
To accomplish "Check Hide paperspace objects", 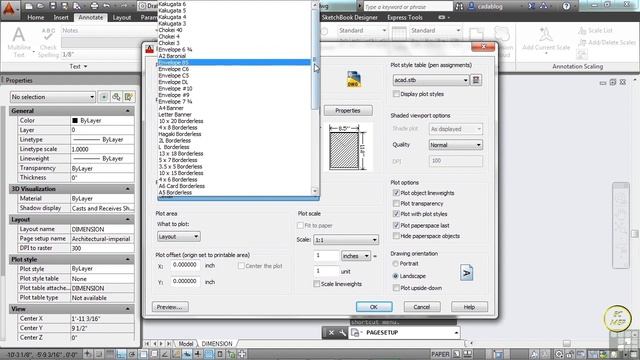I will (x=396, y=236).
